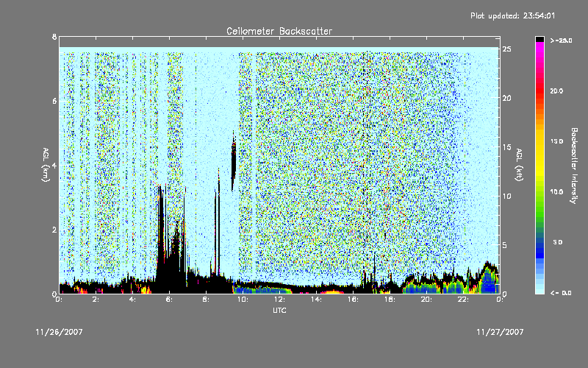Click the 5.0 colorbar scale label
Image resolution: width=588 pixels, height=368 pixels.
(x=558, y=242)
